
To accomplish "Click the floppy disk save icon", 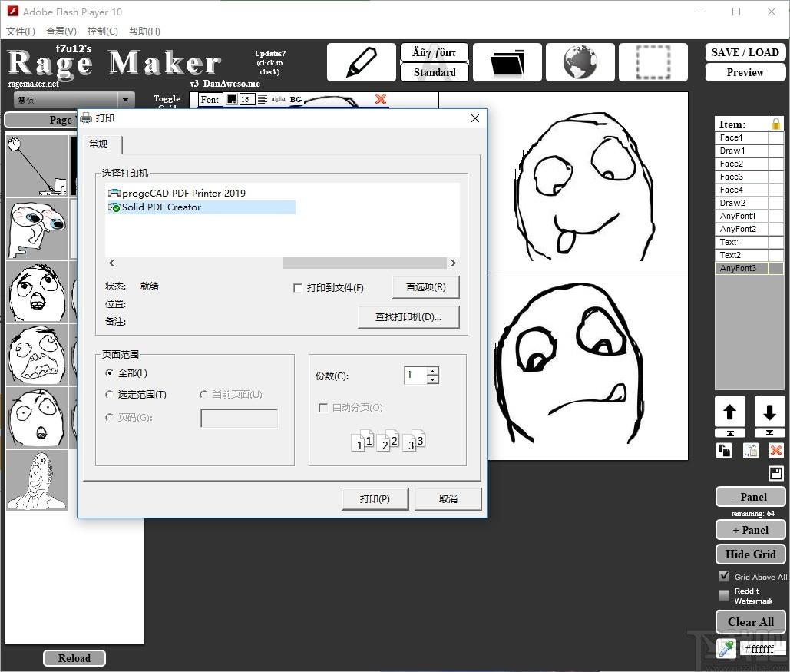I will (x=776, y=473).
